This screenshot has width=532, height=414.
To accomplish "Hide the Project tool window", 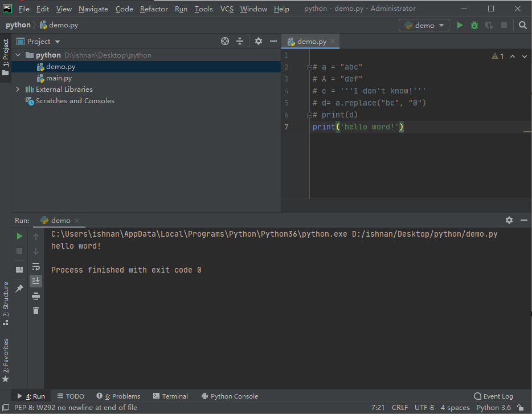I will point(273,41).
